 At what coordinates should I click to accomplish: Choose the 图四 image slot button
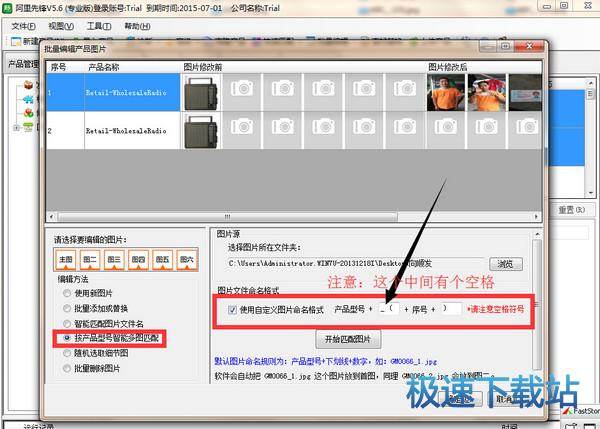pos(138,259)
